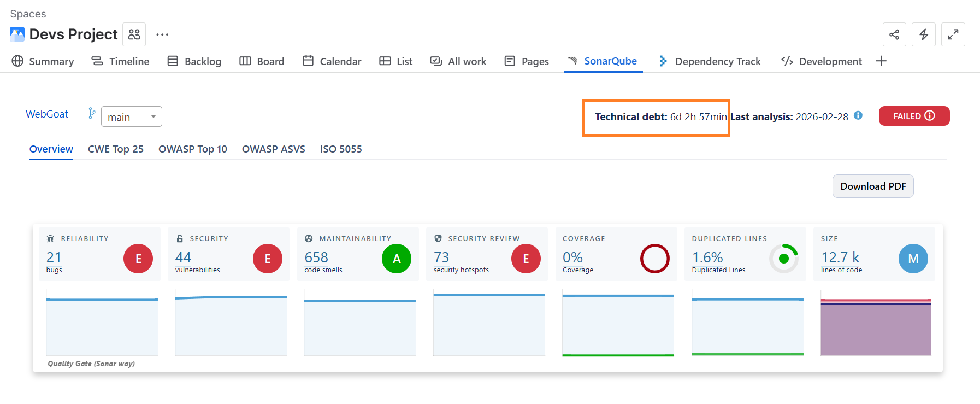The image size is (980, 404).
Task: Switch to ISO 5055 sub-tab
Action: (341, 149)
